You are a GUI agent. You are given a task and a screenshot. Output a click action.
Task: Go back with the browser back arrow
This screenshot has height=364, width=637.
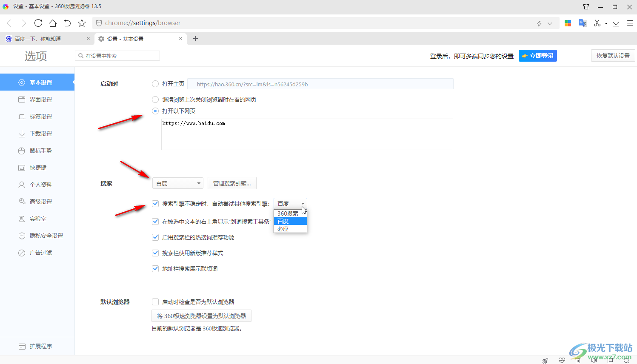pyautogui.click(x=9, y=23)
